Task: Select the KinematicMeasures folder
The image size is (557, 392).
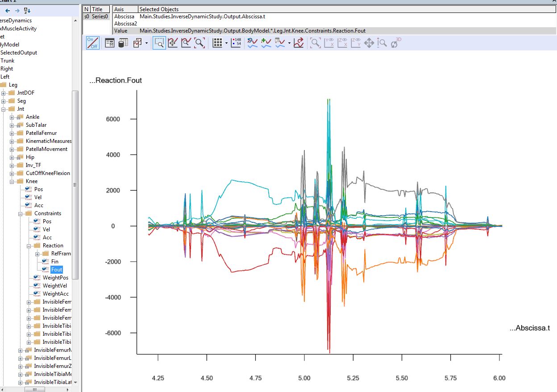Action: pyautogui.click(x=49, y=141)
